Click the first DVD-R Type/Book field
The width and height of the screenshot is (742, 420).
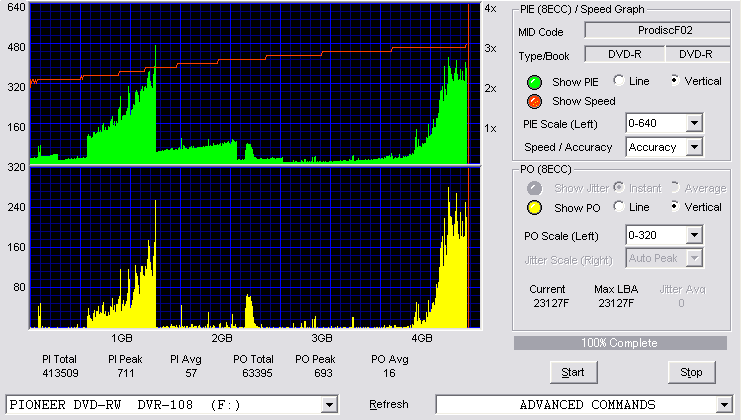(x=625, y=54)
